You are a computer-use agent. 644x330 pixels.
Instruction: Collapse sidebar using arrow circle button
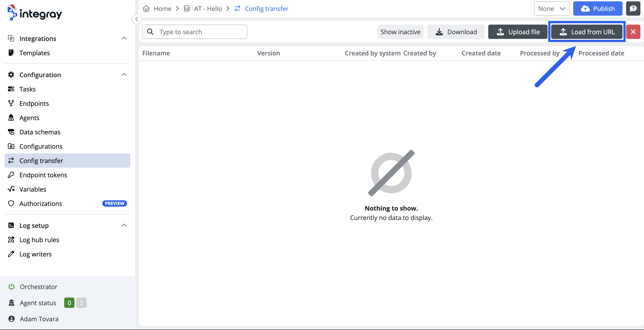coord(137,19)
